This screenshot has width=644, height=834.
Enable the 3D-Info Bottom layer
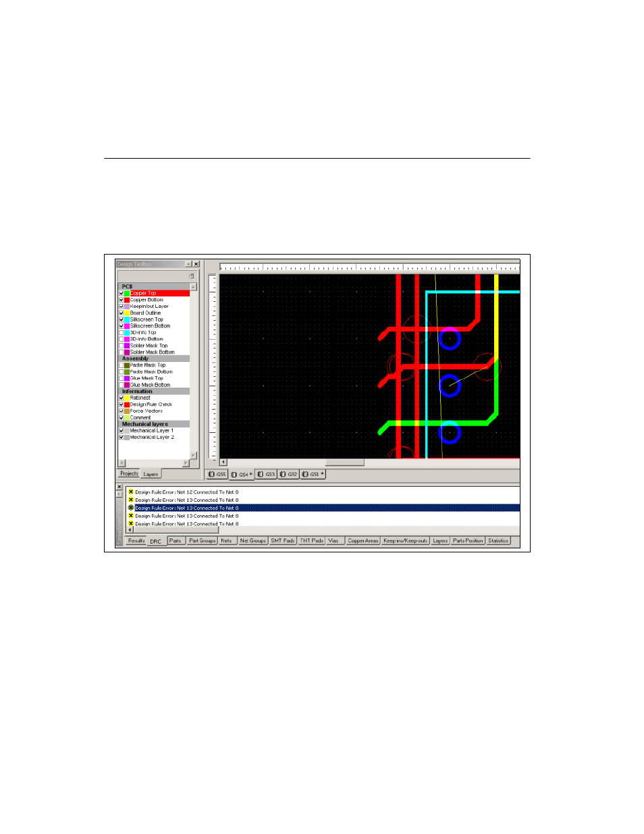point(122,339)
